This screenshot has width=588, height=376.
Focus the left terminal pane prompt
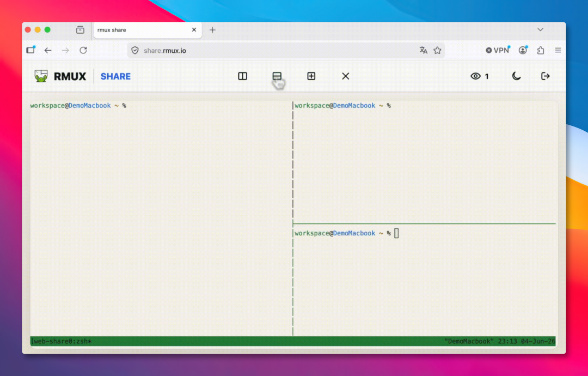point(78,106)
